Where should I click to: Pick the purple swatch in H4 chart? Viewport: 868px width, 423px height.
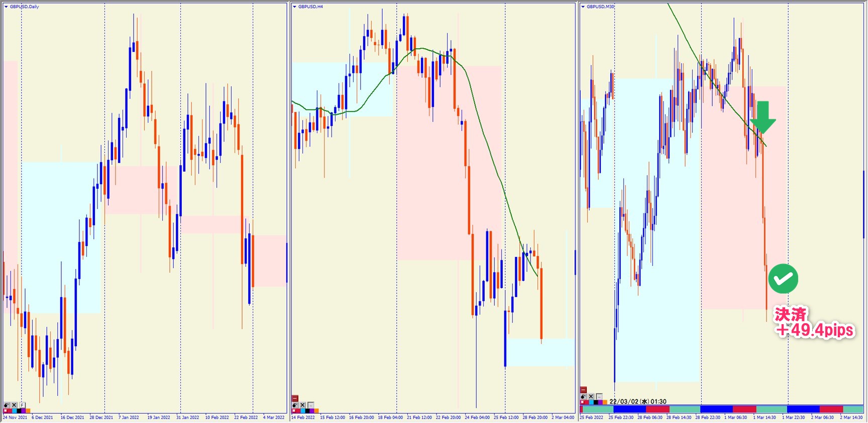[312, 411]
